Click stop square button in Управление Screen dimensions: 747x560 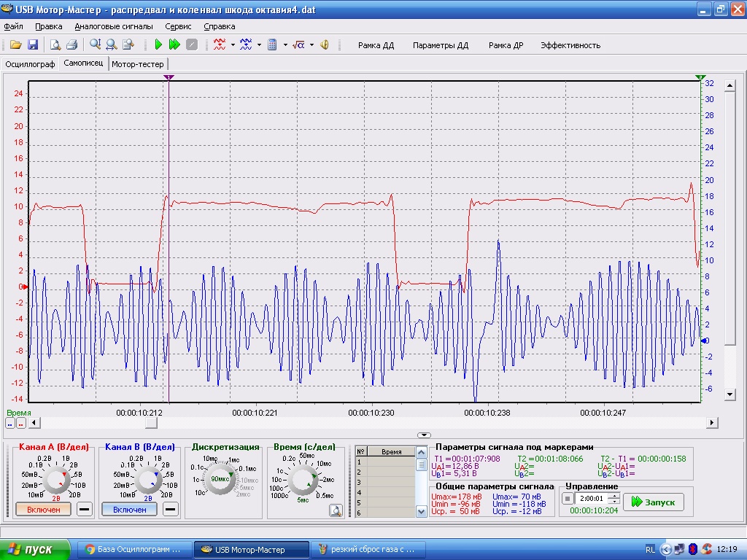click(568, 499)
